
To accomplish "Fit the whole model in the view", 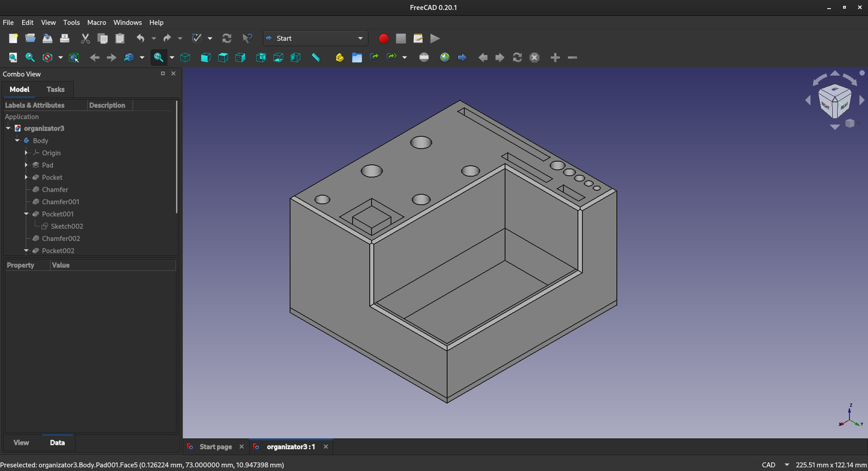I will [x=13, y=58].
